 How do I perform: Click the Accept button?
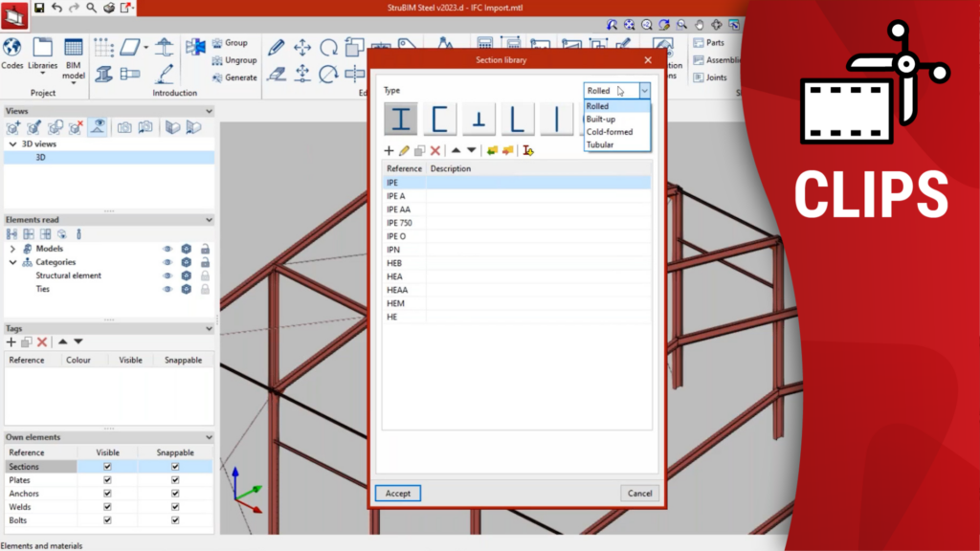coord(397,494)
